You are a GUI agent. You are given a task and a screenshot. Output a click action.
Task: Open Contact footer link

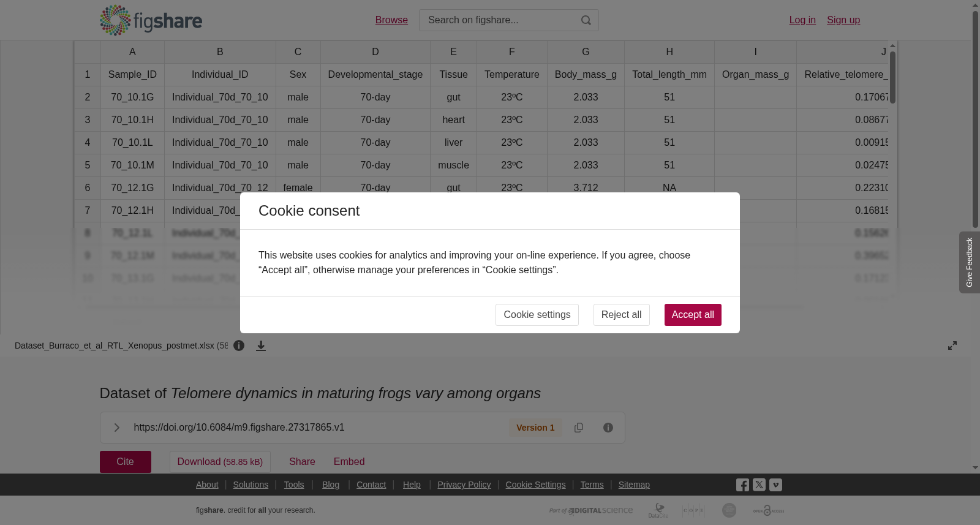point(371,485)
